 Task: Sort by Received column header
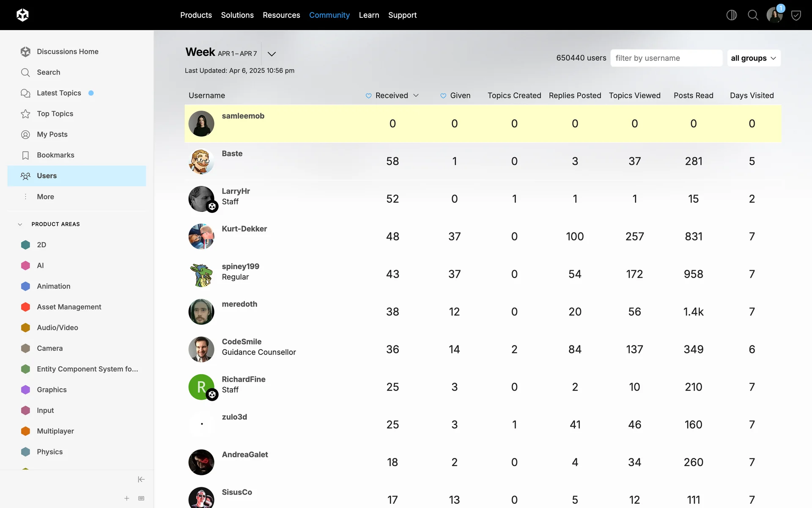click(392, 95)
